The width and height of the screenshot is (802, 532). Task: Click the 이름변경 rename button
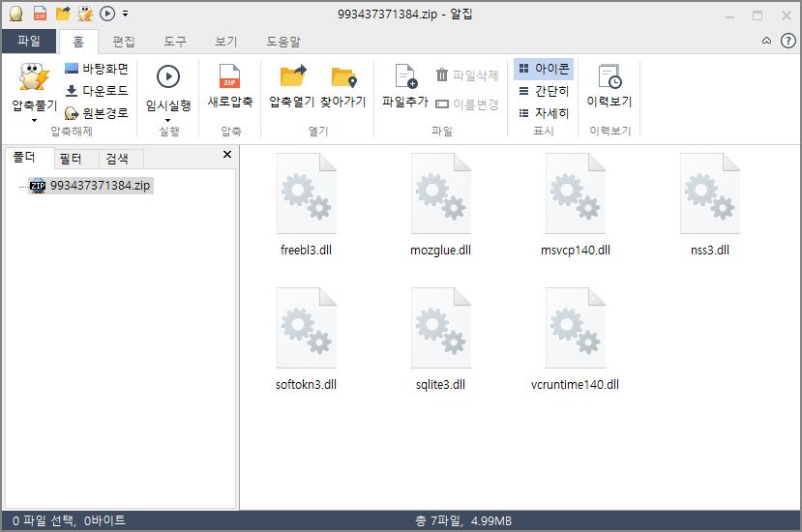point(467,104)
